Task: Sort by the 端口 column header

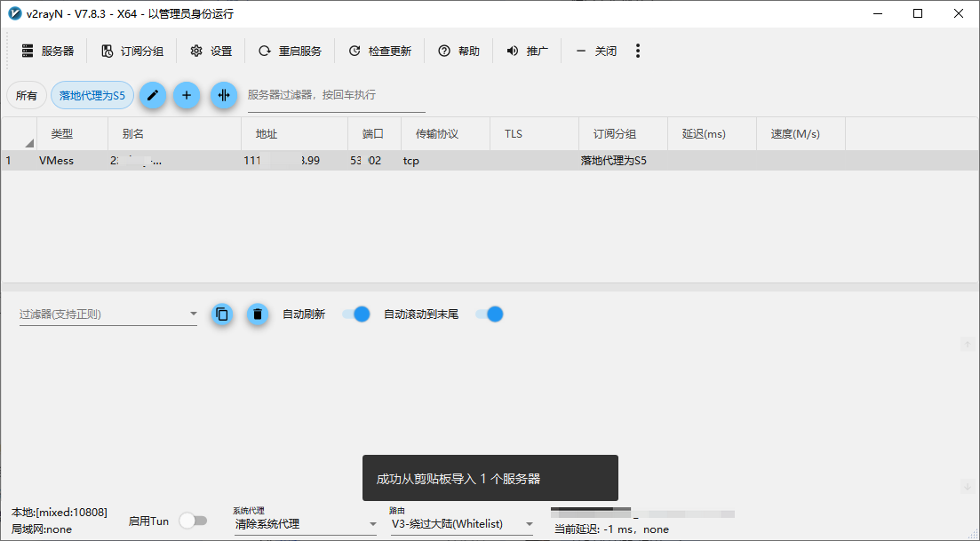Action: click(x=374, y=134)
